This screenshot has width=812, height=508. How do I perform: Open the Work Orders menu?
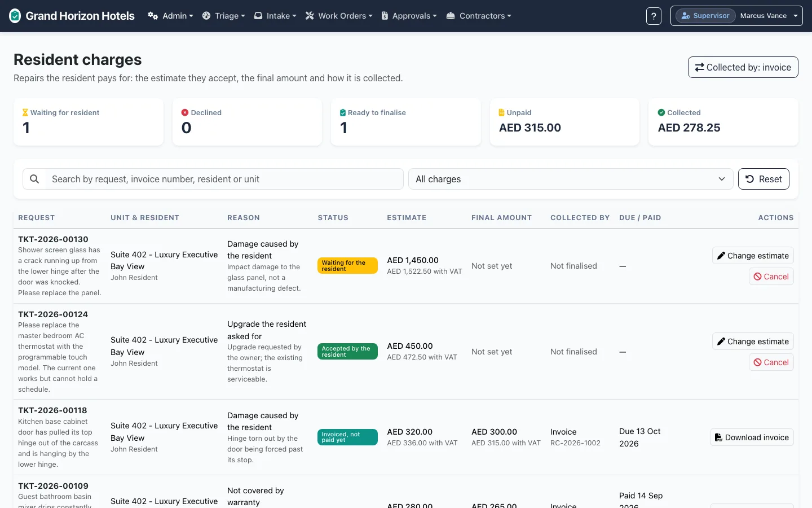[x=339, y=16]
